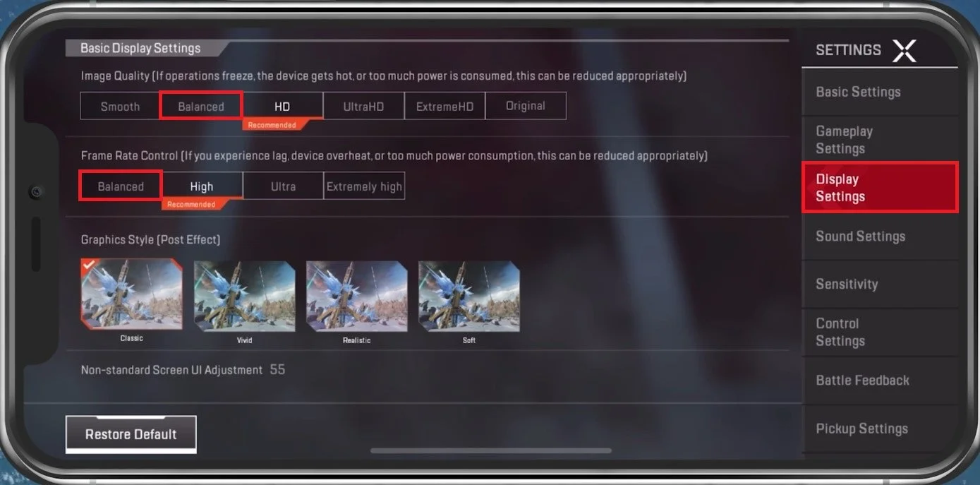The width and height of the screenshot is (980, 485).
Task: Select the Classic graphics style thumbnail
Action: coord(131,294)
